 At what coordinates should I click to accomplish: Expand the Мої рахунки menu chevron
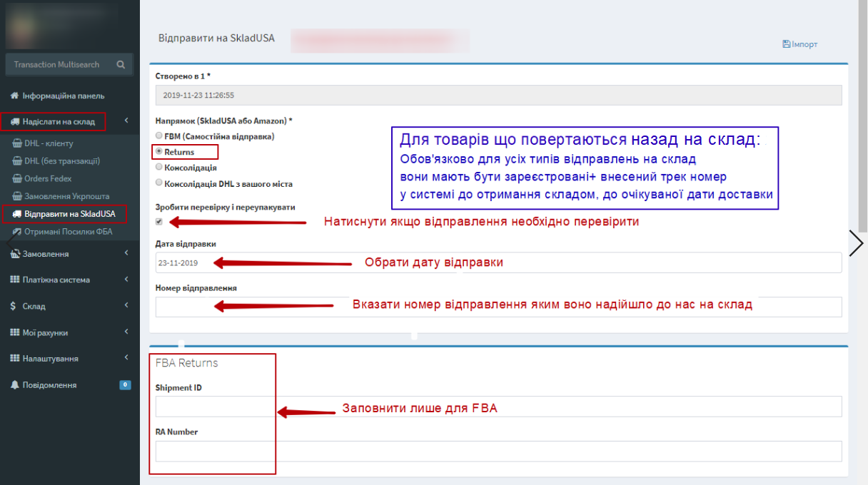tap(126, 332)
